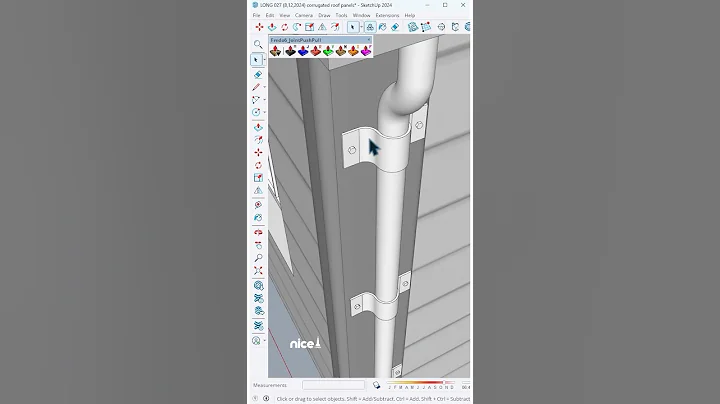Open the select tool dropdown arrow in top toolbar
The width and height of the screenshot is (720, 404).
click(361, 27)
